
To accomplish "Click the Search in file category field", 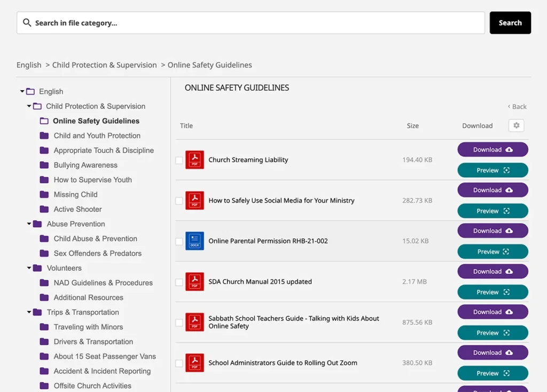I will [x=256, y=23].
